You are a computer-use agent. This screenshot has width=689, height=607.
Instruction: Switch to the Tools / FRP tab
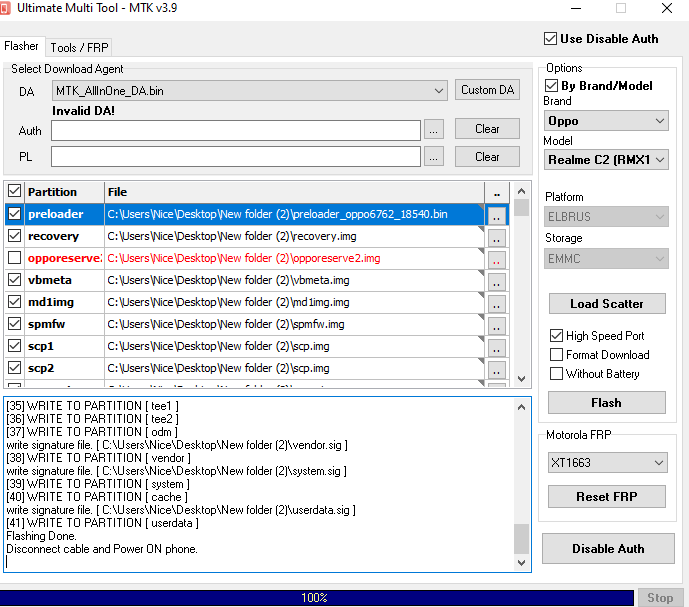pos(79,47)
